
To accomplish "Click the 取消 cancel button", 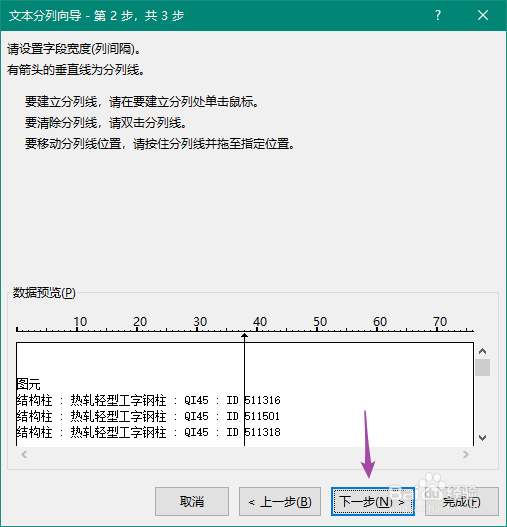I will click(x=192, y=501).
